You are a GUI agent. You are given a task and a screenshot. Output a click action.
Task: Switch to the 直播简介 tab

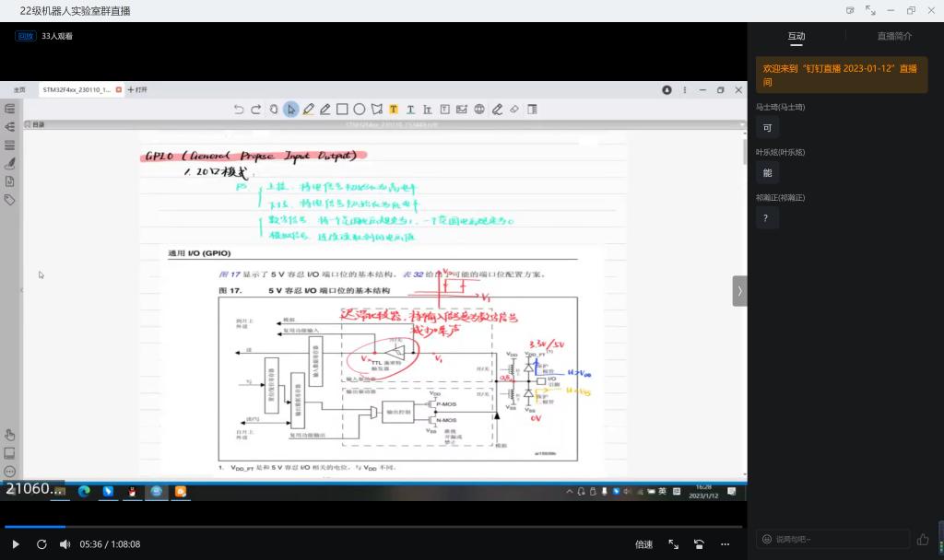pyautogui.click(x=894, y=36)
